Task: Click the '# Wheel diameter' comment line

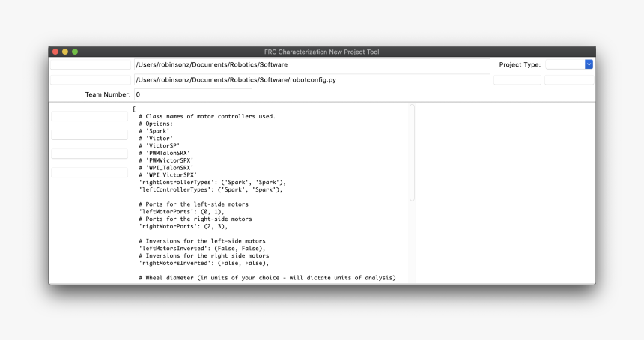Action: (267, 278)
